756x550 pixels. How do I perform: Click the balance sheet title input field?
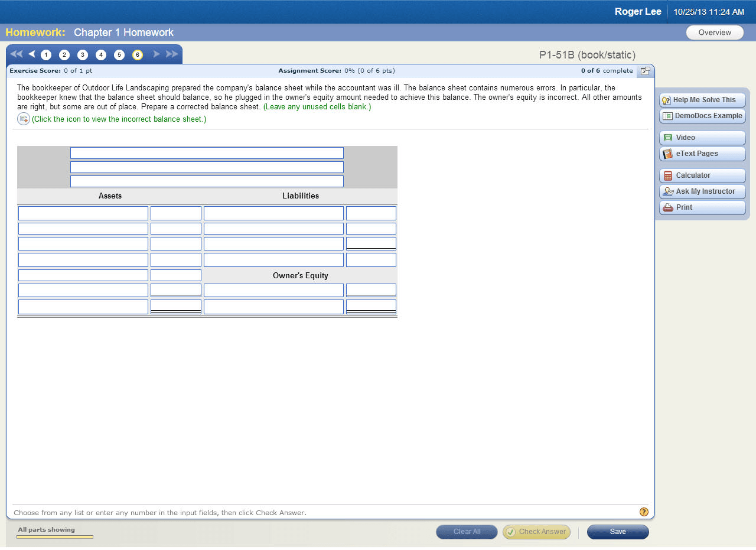click(207, 152)
